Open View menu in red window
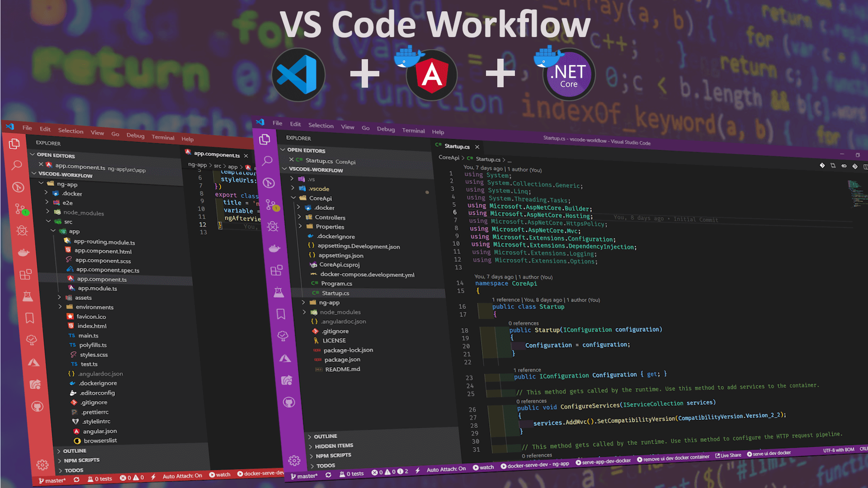 (x=97, y=132)
